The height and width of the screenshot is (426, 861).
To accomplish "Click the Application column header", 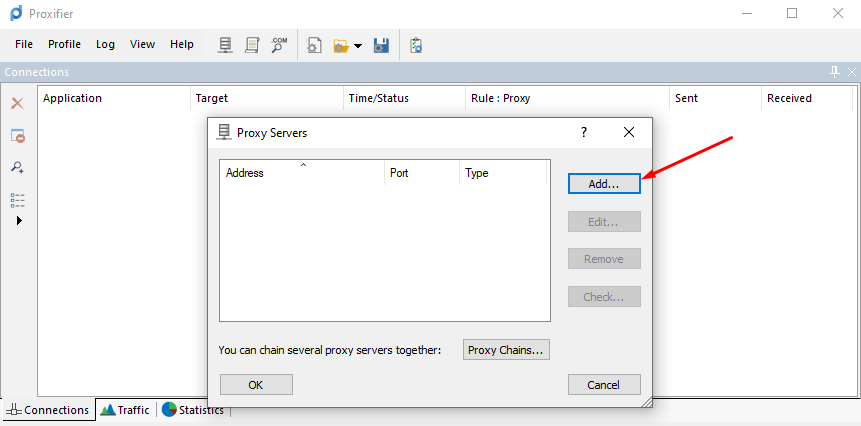I will pos(114,98).
